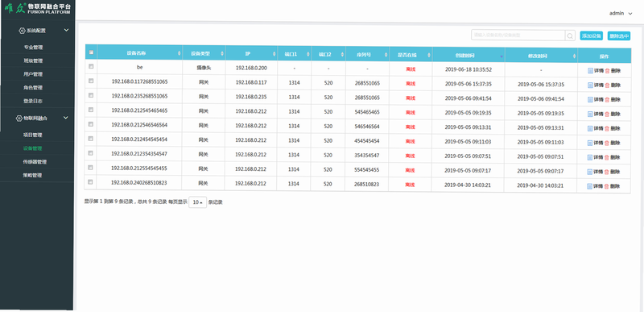Open 传感器管理 in the sidebar
Viewport: 644px width, 312px height.
(35, 162)
